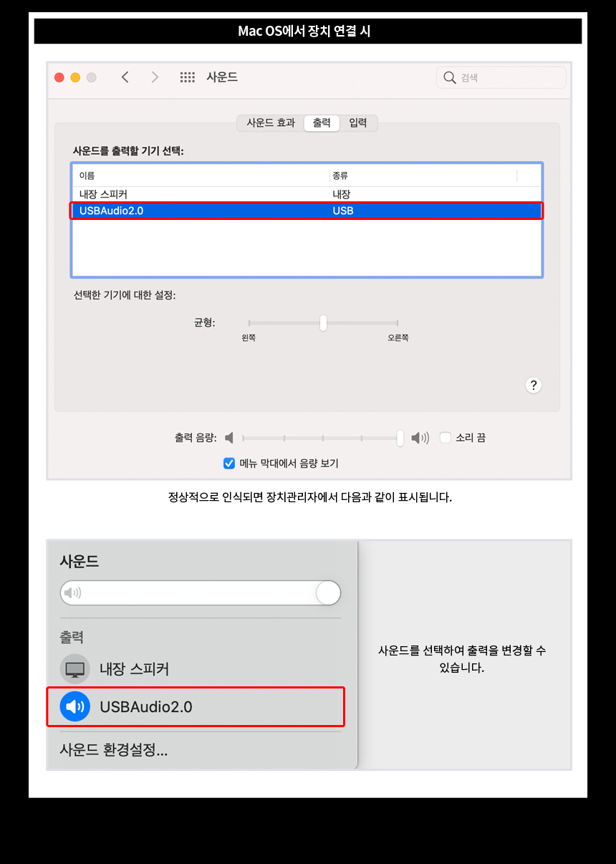Image resolution: width=616 pixels, height=864 pixels.
Task: Switch to the 입력 tab
Action: [x=358, y=123]
